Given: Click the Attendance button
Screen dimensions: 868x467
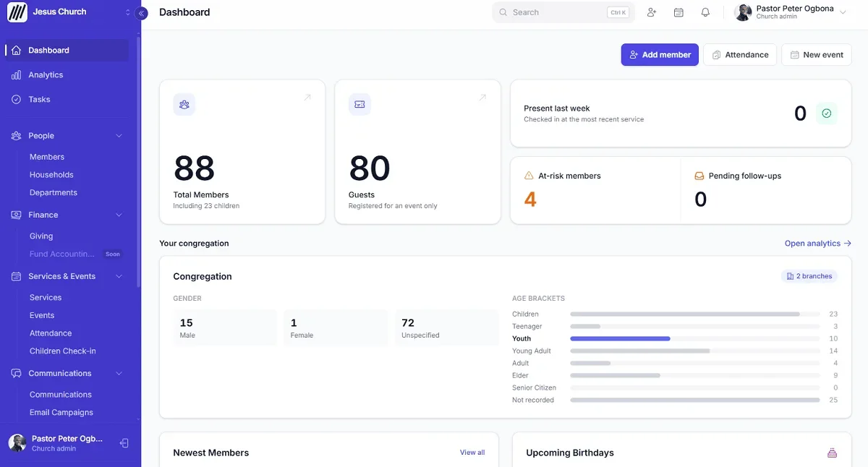Looking at the screenshot, I should pyautogui.click(x=740, y=55).
